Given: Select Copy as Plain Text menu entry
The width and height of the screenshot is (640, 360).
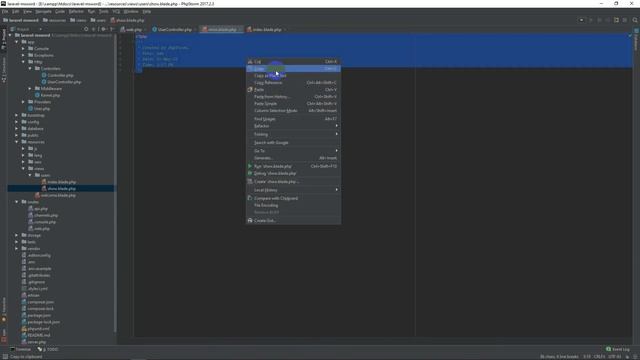Looking at the screenshot, I should point(293,76).
